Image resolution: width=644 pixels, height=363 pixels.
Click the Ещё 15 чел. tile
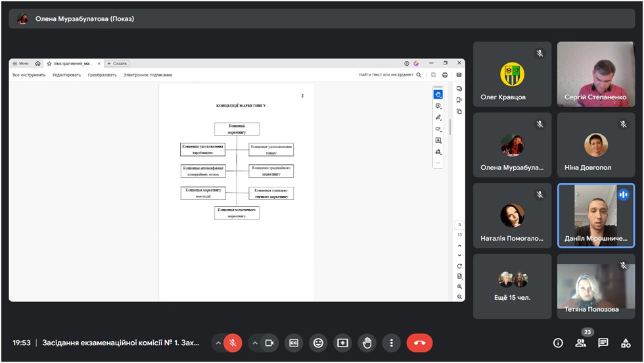(x=512, y=285)
